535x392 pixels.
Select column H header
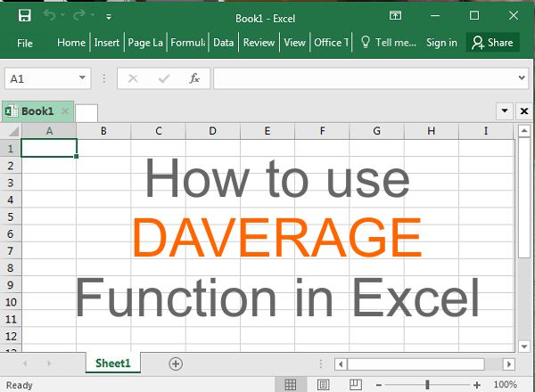tap(432, 131)
